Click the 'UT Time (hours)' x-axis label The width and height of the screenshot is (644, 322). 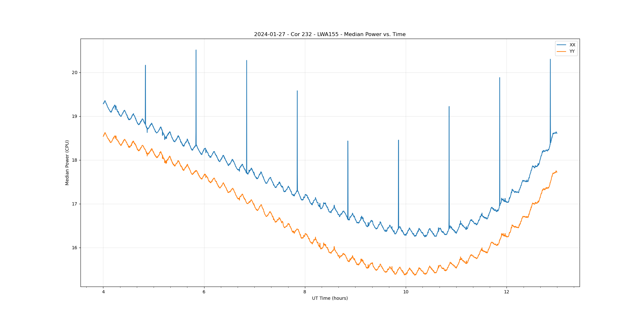330,298
